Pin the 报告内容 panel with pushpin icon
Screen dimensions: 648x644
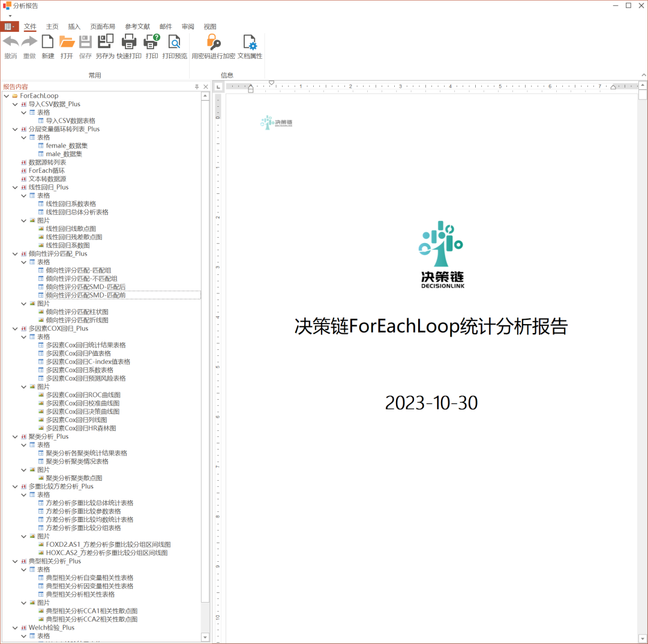click(x=197, y=87)
